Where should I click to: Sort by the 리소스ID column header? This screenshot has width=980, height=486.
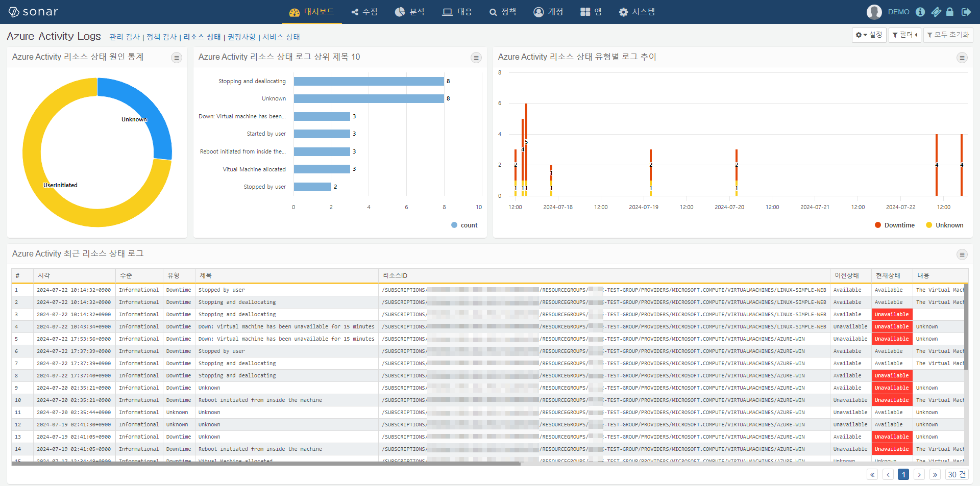pyautogui.click(x=604, y=275)
